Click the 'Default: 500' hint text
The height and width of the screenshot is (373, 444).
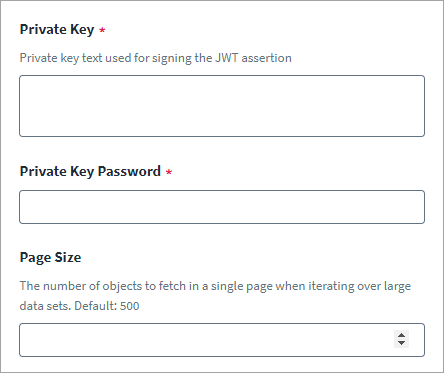click(107, 306)
